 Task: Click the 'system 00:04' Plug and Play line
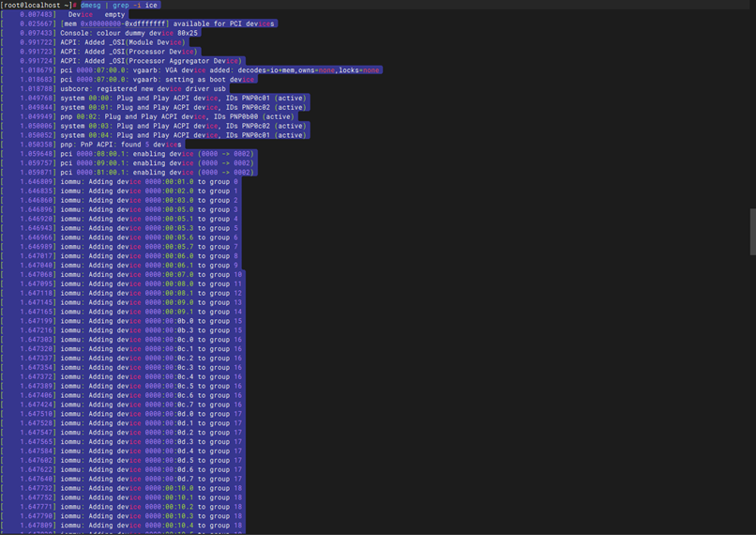[156, 135]
